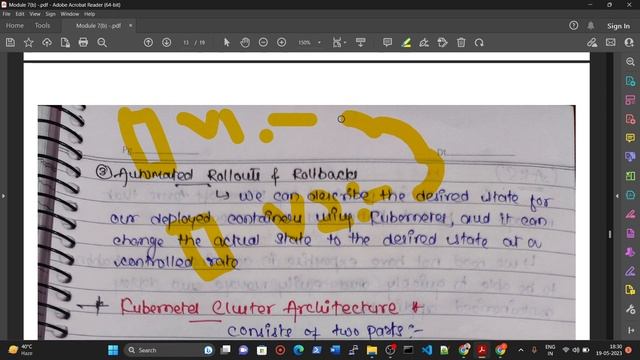Click the current page number field
The image size is (640, 360).
(186, 42)
